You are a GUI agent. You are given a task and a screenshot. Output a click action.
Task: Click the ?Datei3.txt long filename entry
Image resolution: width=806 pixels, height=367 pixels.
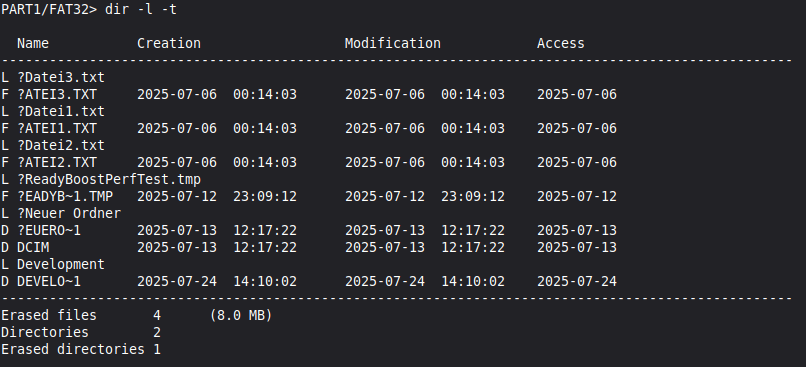(61, 78)
